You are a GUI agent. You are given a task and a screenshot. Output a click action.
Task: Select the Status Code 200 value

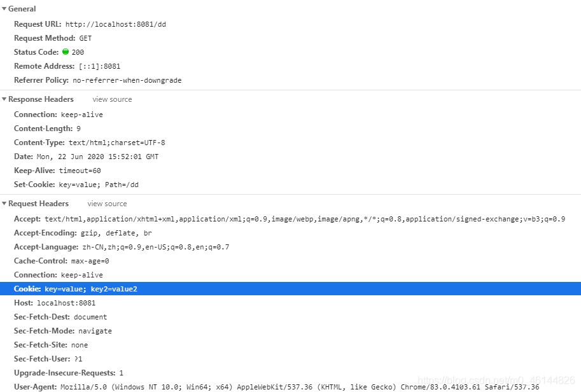pos(78,52)
